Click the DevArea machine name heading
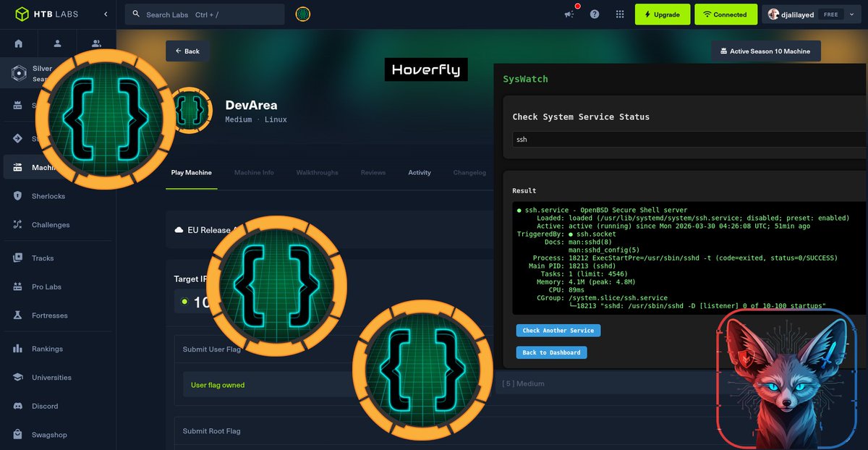The height and width of the screenshot is (450, 868). tap(251, 105)
